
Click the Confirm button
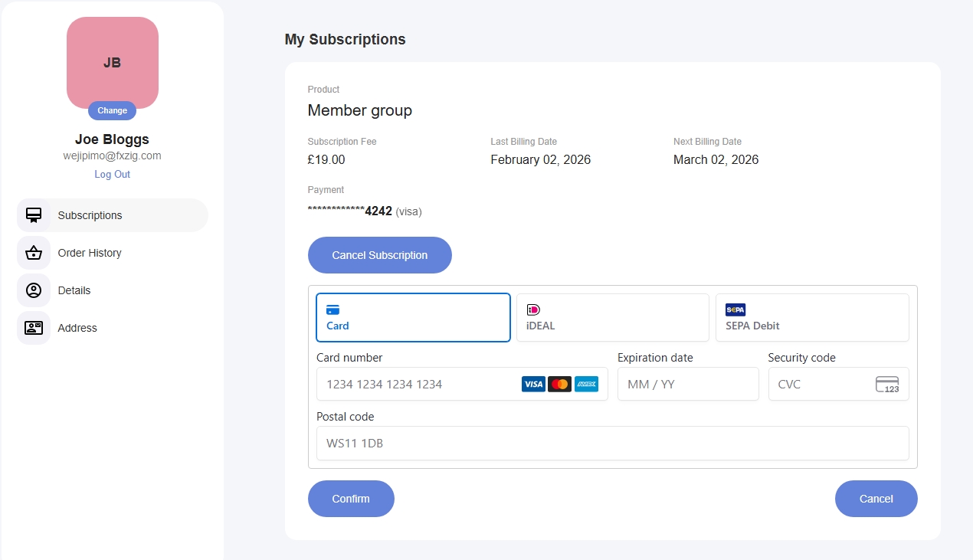point(351,499)
